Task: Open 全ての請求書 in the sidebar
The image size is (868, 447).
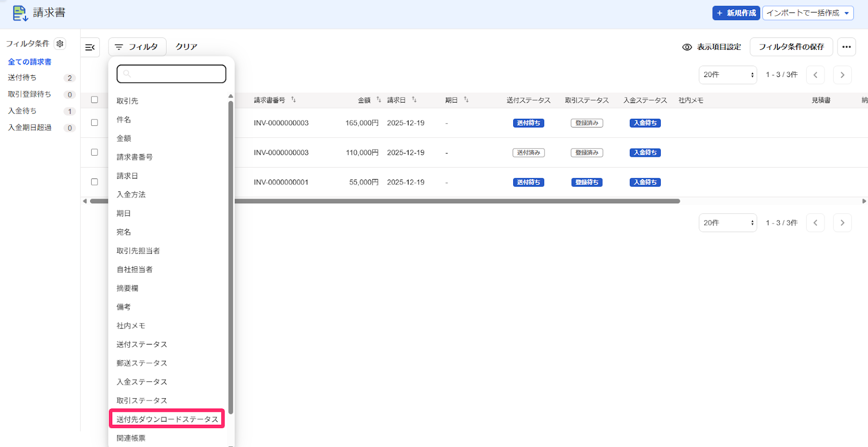Action: point(30,62)
